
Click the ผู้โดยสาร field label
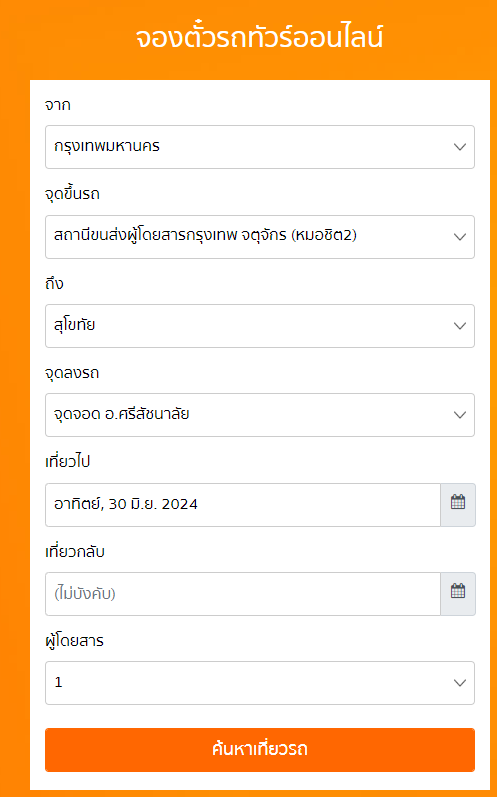pyautogui.click(x=74, y=641)
